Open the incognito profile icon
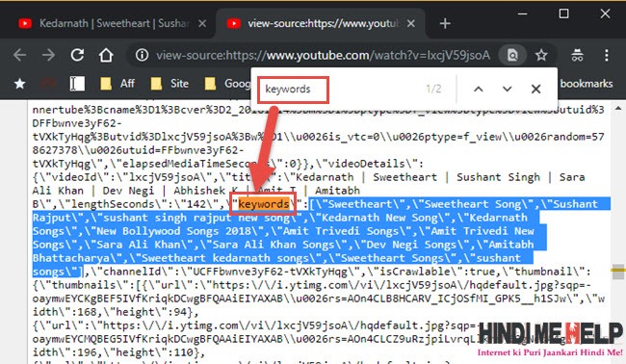The height and width of the screenshot is (364, 626). [577, 55]
